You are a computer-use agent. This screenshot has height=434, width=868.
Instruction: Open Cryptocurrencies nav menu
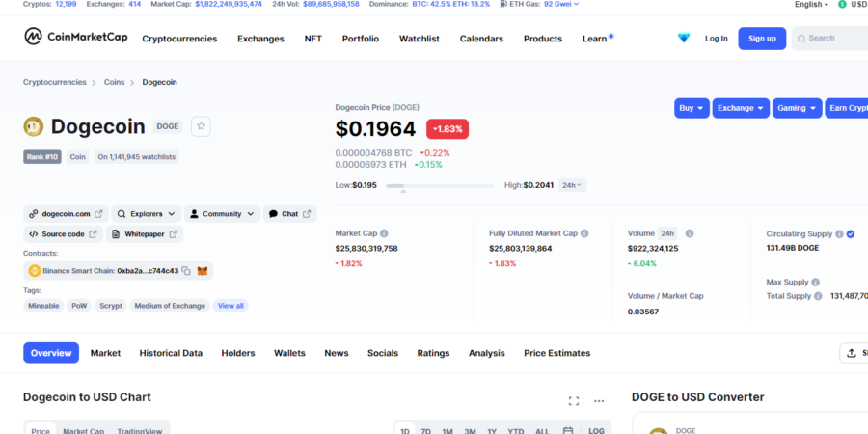click(179, 39)
